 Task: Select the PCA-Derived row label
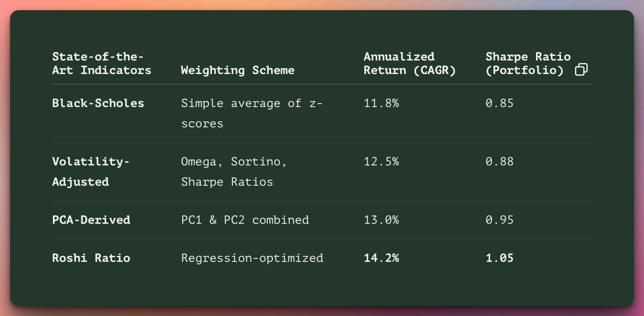[x=91, y=220]
